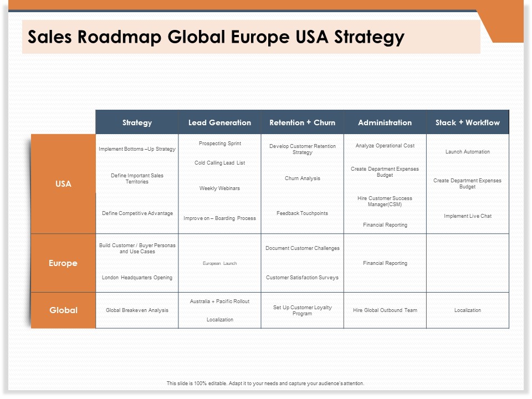The image size is (532, 399).
Task: Select 'Localization' under Lead Generation column
Action: 220,320
